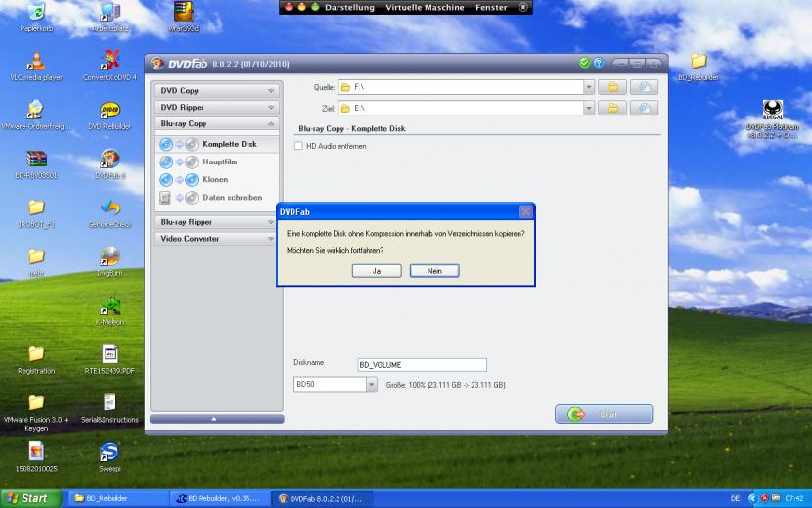Launch the X-Meleon browser shortcut

pos(110,310)
